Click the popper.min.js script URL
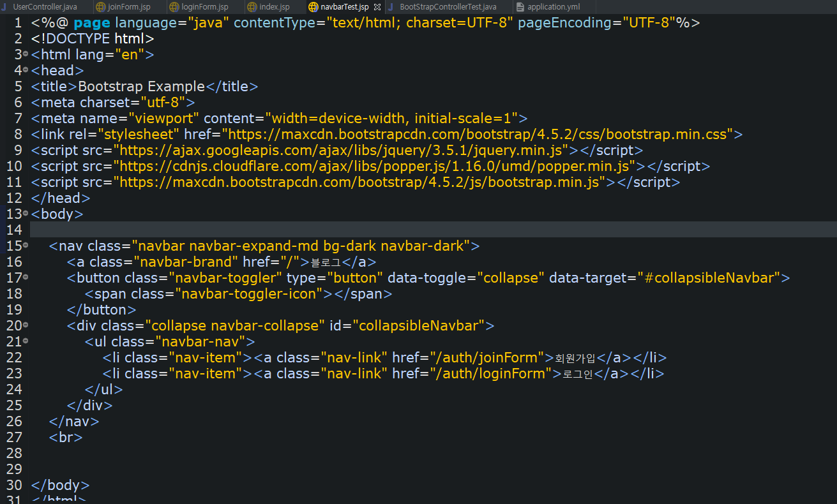Screen dimensions: 837x504 point(375,166)
